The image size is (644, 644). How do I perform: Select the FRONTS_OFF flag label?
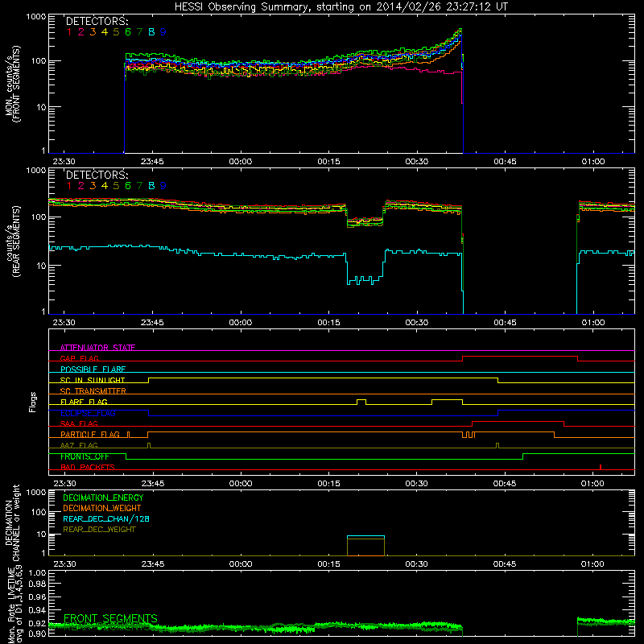[85, 456]
